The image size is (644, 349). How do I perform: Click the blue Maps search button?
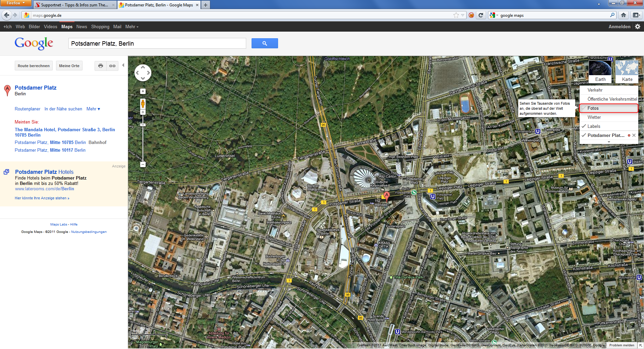(265, 43)
